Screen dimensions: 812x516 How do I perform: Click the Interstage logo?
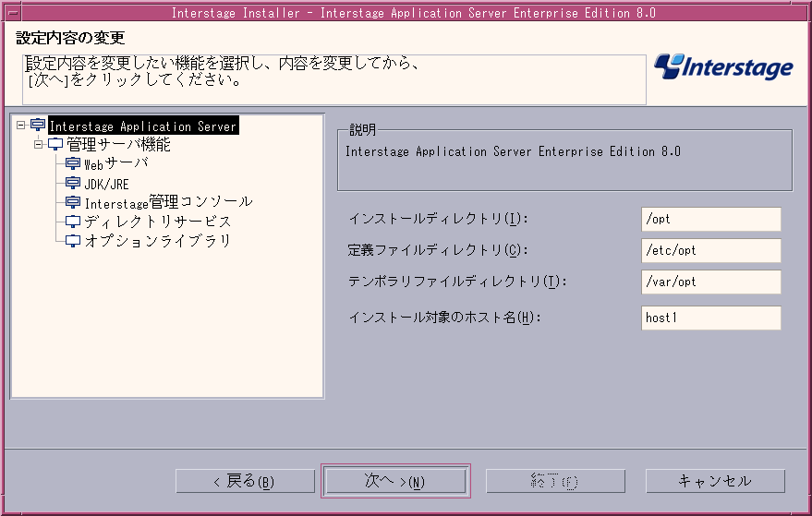point(723,66)
